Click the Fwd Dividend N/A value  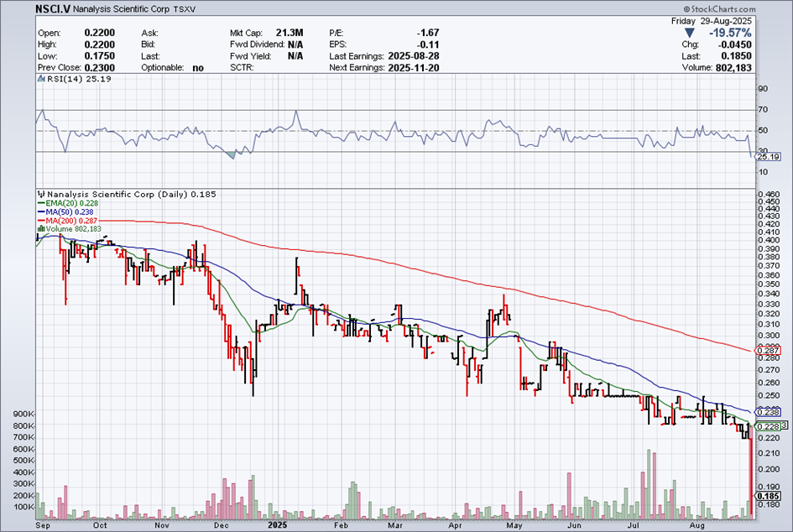coord(295,44)
